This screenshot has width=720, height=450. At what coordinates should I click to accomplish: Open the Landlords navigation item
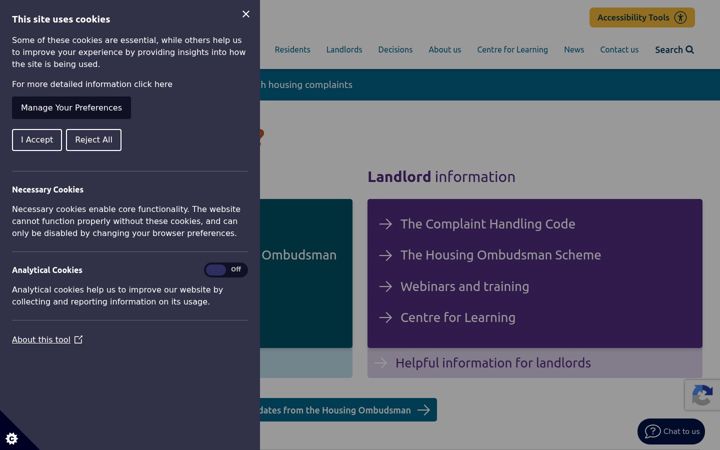click(x=344, y=50)
